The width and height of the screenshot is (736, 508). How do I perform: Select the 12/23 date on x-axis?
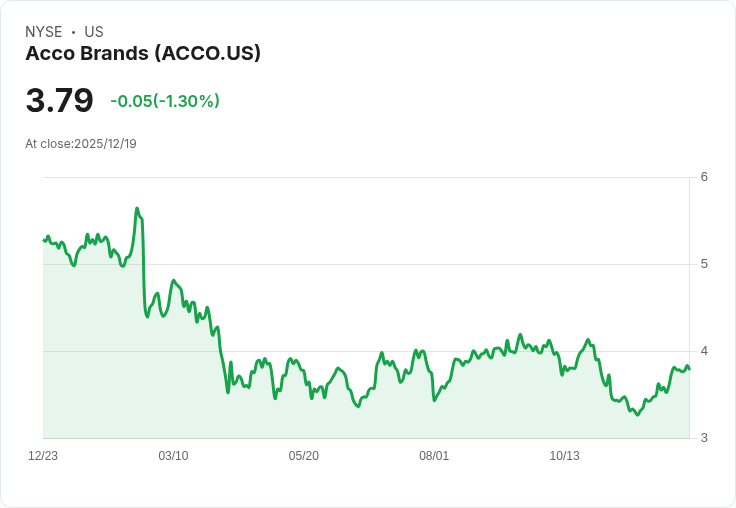[x=43, y=455]
